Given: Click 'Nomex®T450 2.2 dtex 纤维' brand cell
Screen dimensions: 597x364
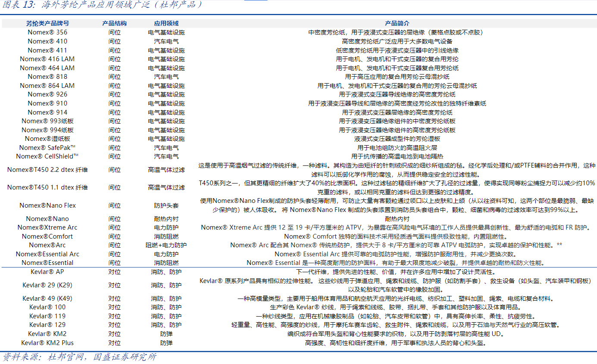Looking at the screenshot, I should click(x=47, y=170).
